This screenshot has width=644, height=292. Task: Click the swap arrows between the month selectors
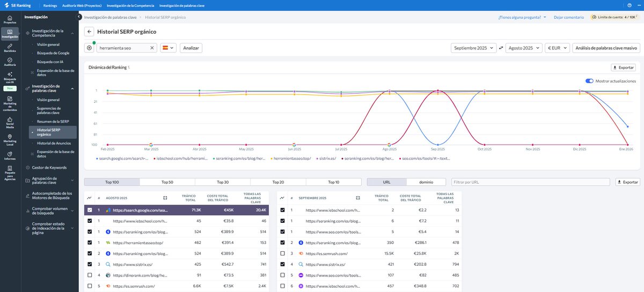[x=501, y=48]
